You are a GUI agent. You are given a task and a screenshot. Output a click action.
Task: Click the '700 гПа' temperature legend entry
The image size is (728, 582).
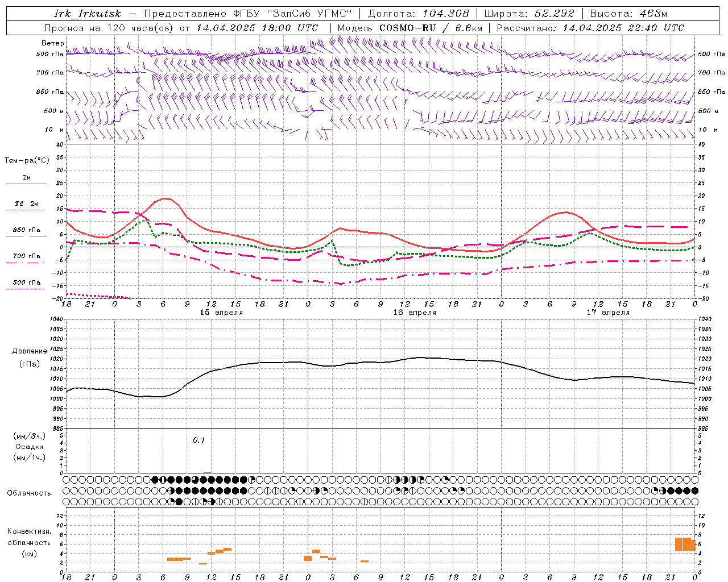click(27, 256)
